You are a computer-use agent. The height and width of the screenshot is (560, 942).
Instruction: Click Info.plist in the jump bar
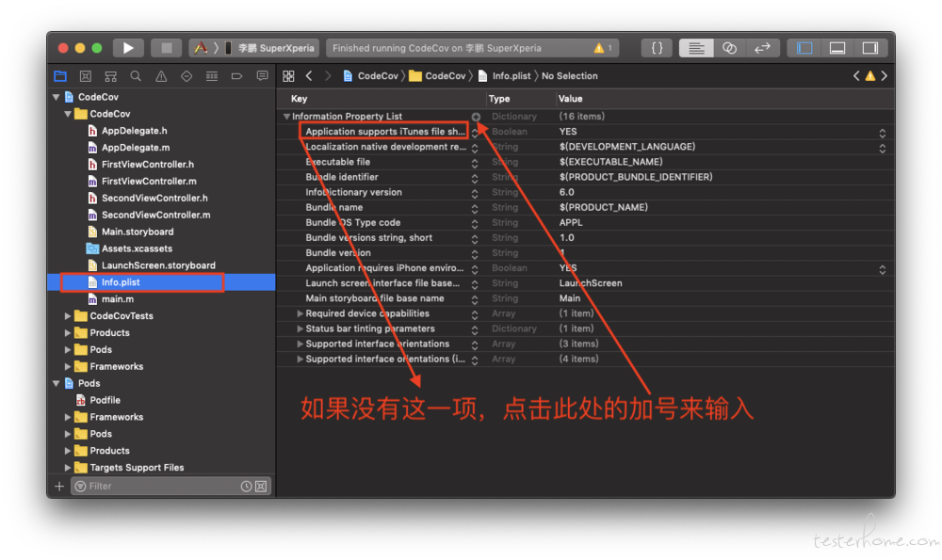(x=505, y=76)
